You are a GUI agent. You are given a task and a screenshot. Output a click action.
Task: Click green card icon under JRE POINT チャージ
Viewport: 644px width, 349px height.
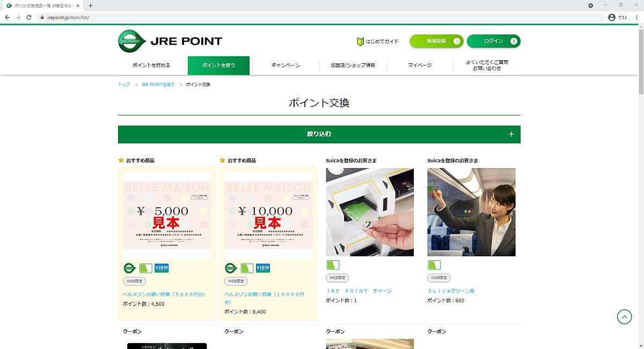click(333, 265)
